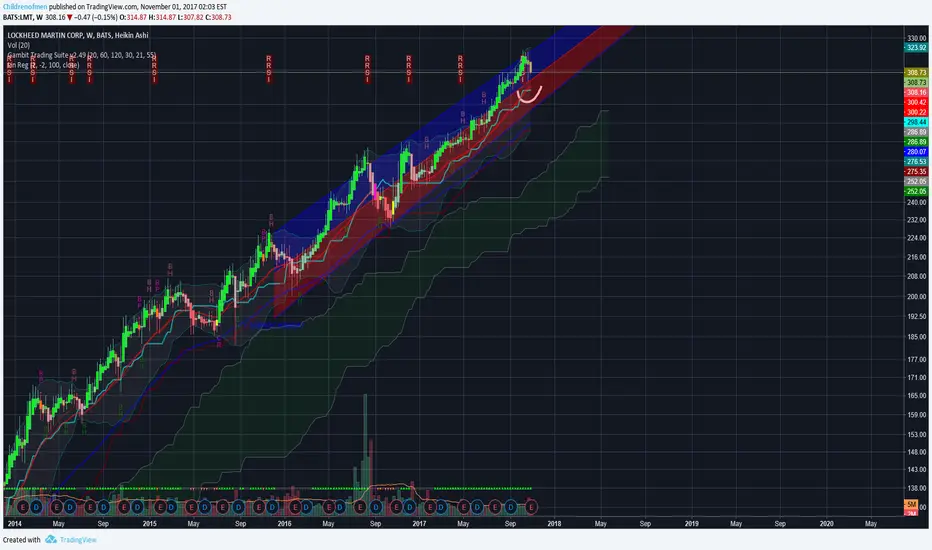Click the 200.00 price axis value
932x550 pixels.
(x=917, y=296)
